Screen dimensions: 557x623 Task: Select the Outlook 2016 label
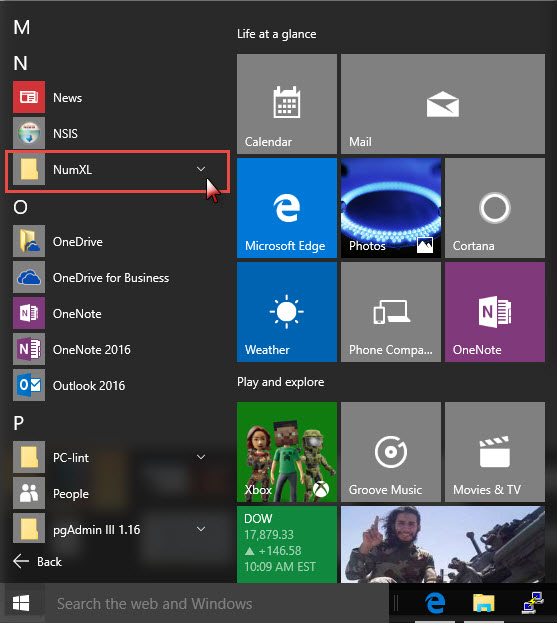[89, 385]
